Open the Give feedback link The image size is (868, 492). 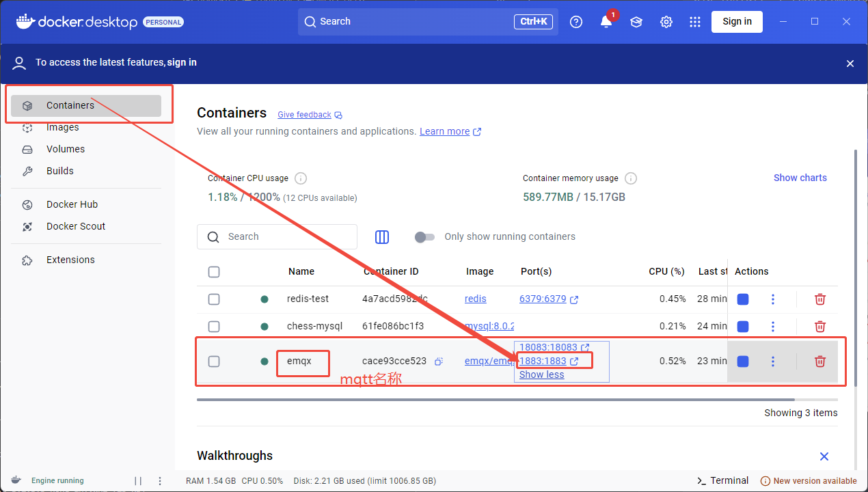pos(310,115)
